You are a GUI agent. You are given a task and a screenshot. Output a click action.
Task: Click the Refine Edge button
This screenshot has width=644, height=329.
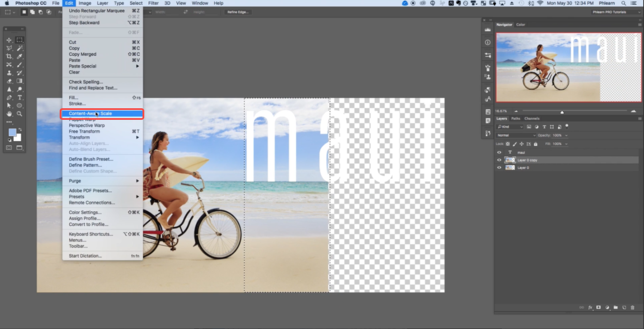click(x=238, y=12)
